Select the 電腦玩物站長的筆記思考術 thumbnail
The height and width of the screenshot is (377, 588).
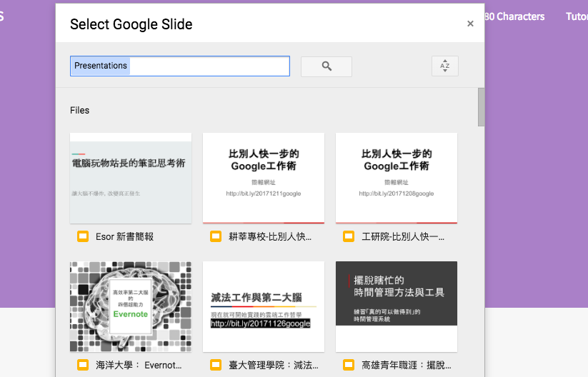(x=131, y=178)
